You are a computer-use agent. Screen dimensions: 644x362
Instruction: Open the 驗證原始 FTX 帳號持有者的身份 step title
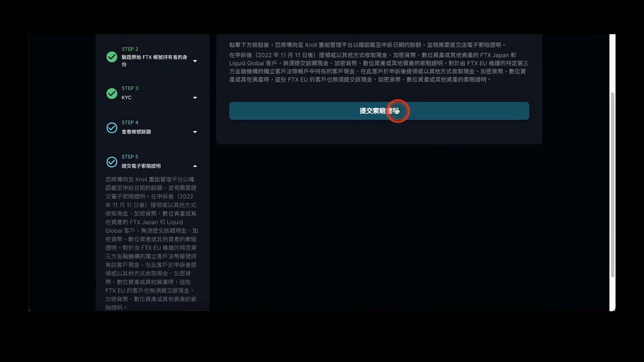pos(154,60)
